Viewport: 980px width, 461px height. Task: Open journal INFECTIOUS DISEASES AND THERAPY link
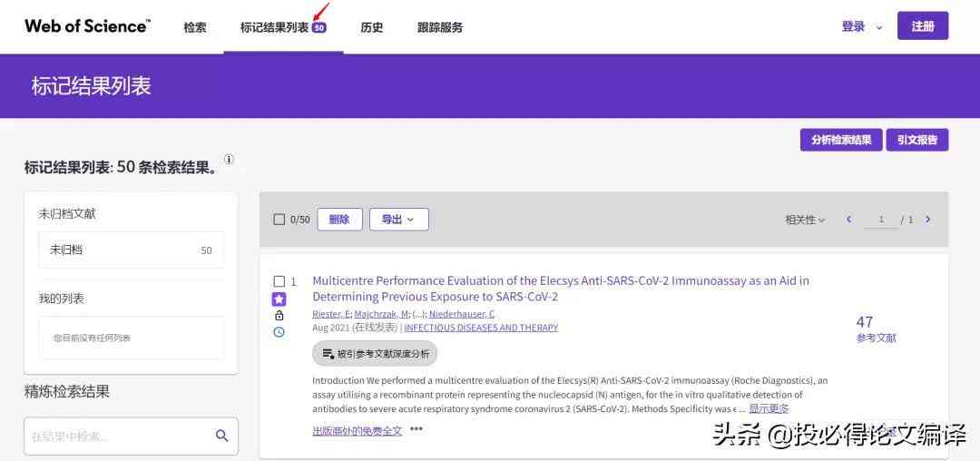481,328
